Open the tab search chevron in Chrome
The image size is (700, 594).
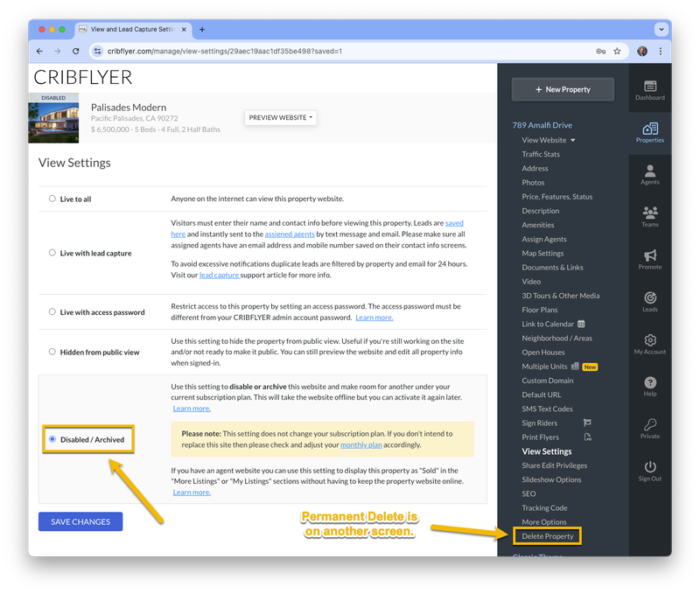point(661,30)
